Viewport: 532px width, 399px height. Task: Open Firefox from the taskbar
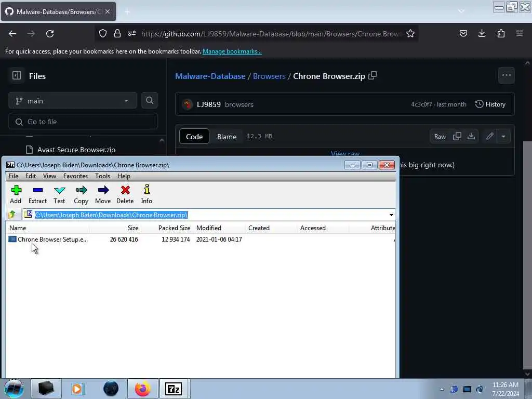point(142,389)
